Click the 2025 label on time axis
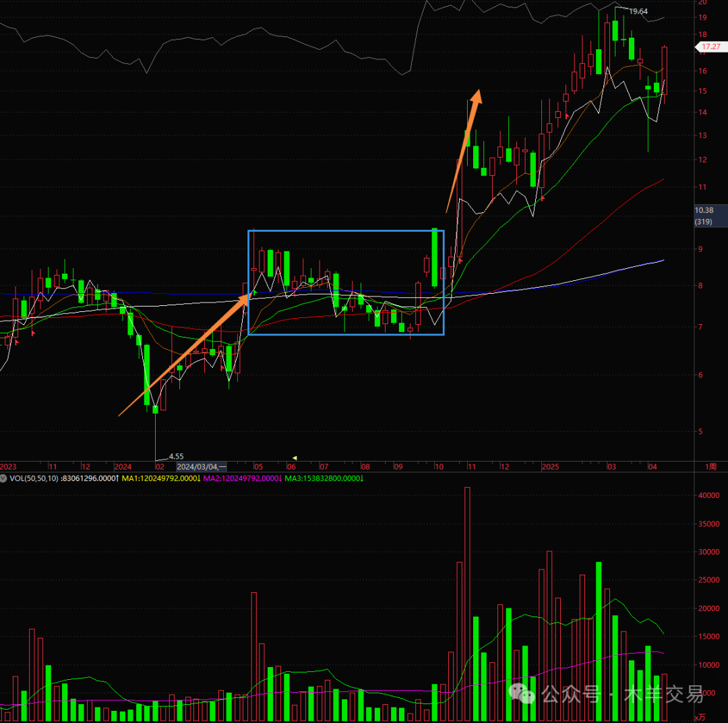This screenshot has height=723, width=728. (x=551, y=467)
